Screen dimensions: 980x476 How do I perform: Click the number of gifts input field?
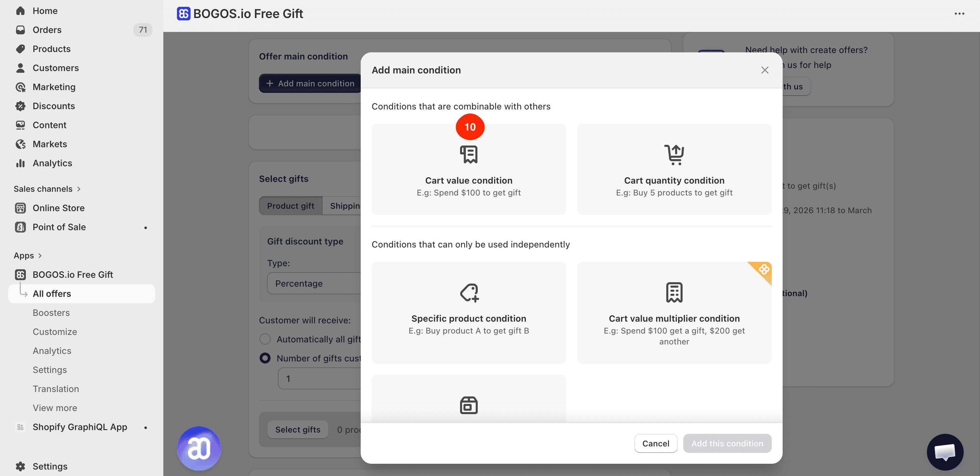(320, 378)
